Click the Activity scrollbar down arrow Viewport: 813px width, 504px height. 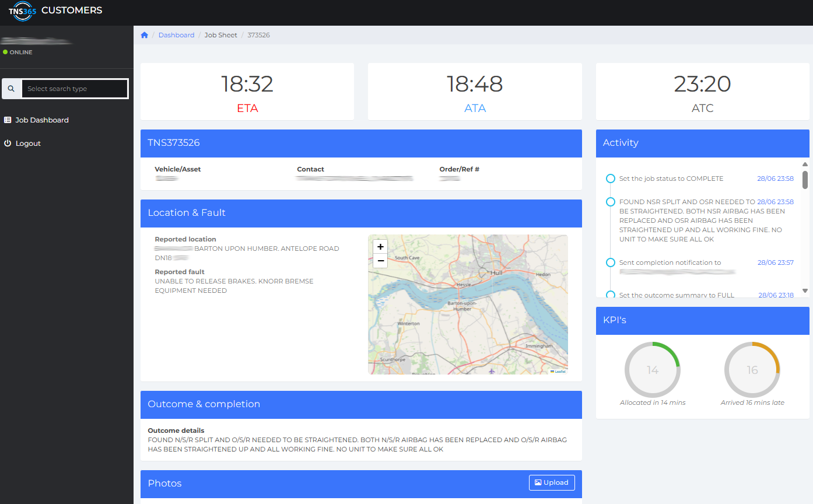(805, 290)
